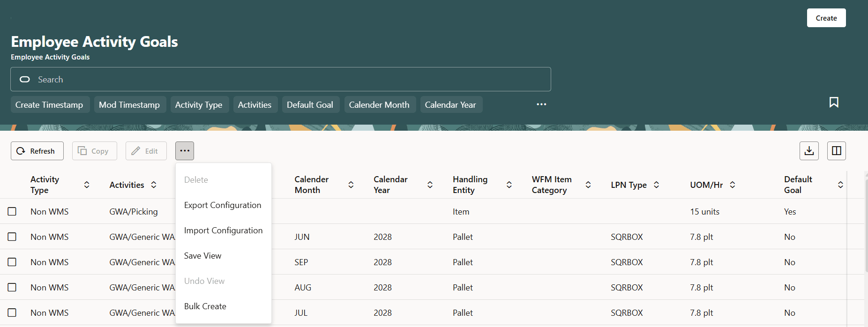This screenshot has width=868, height=327.
Task: Click the download export icon
Action: 809,151
